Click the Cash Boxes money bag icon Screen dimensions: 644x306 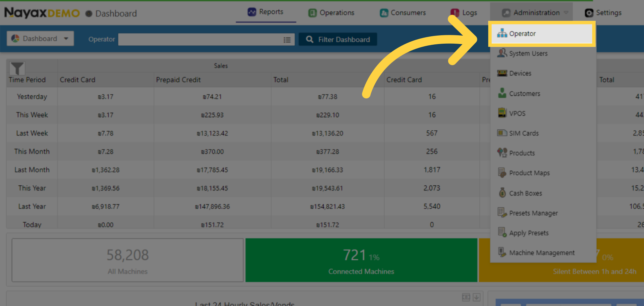click(502, 192)
